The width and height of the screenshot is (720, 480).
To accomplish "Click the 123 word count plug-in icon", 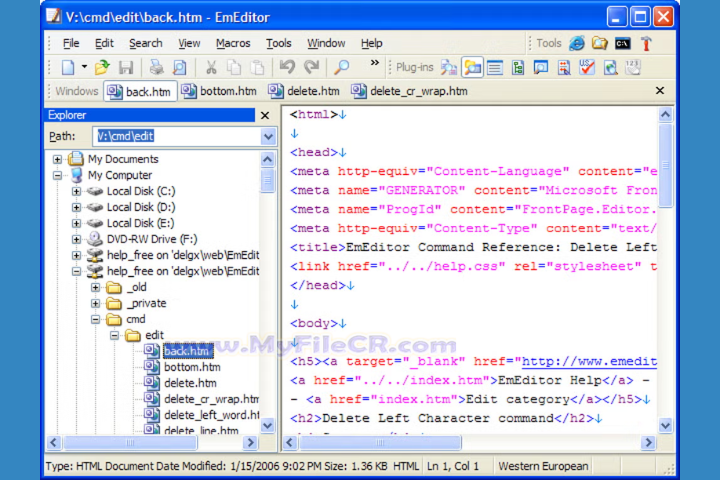I will 633,68.
